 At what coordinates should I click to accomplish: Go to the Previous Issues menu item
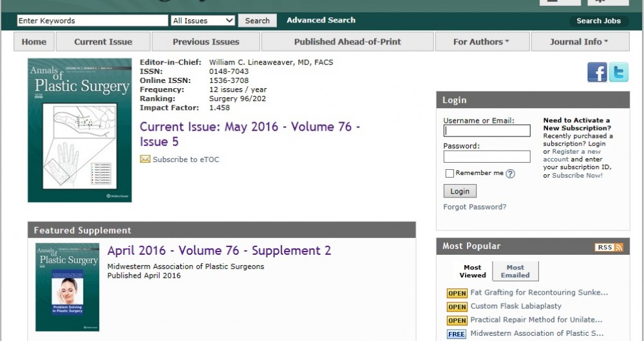tap(205, 42)
